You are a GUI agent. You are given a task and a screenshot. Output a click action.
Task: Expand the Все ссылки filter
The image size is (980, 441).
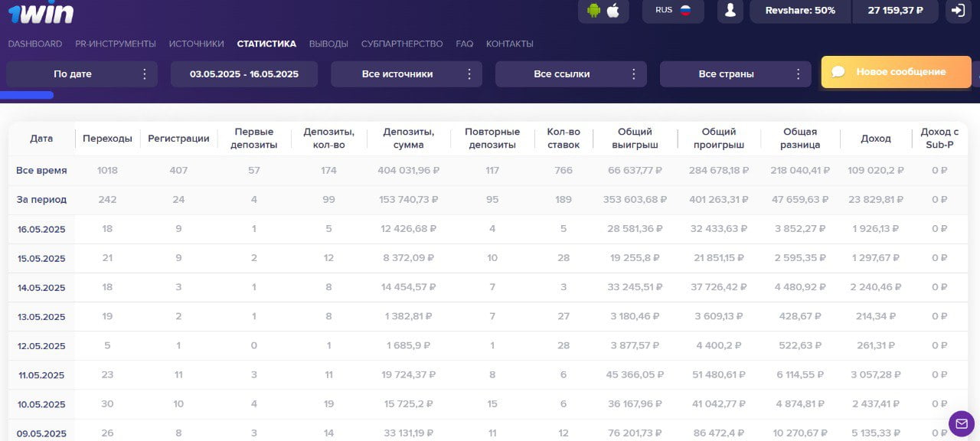571,74
